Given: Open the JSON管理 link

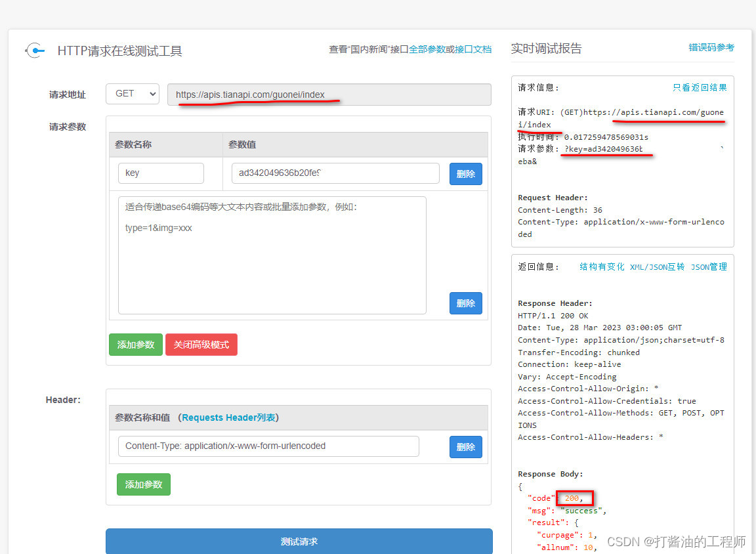Looking at the screenshot, I should point(709,266).
